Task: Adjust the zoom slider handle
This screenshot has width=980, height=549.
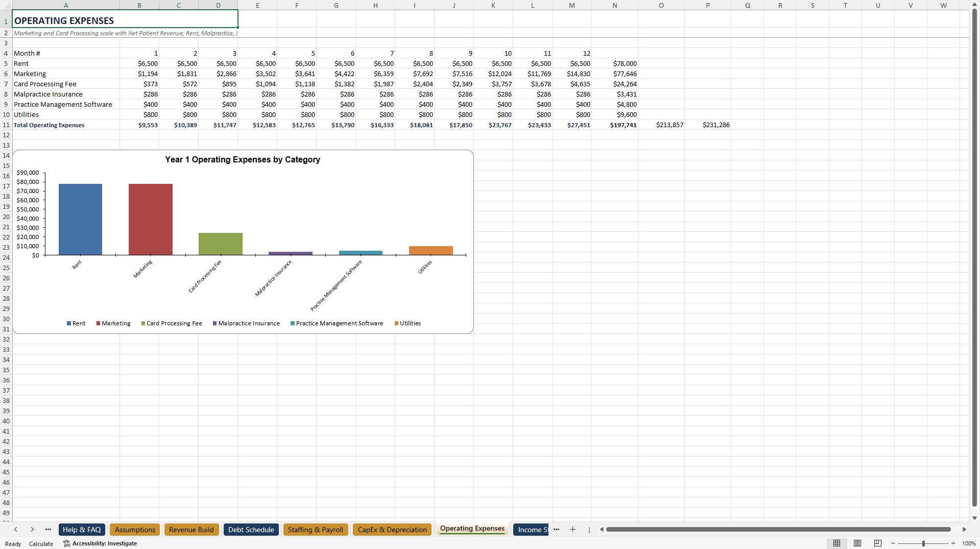Action: coord(923,543)
